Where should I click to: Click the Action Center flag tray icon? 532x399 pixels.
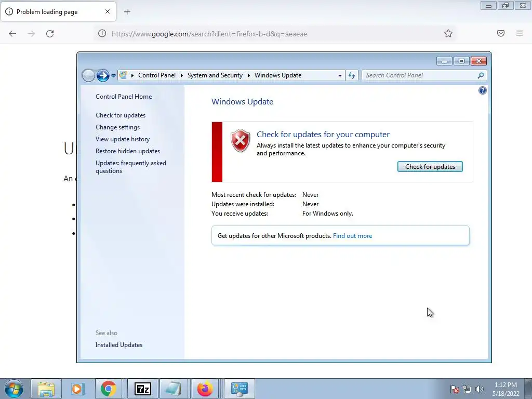pos(454,389)
